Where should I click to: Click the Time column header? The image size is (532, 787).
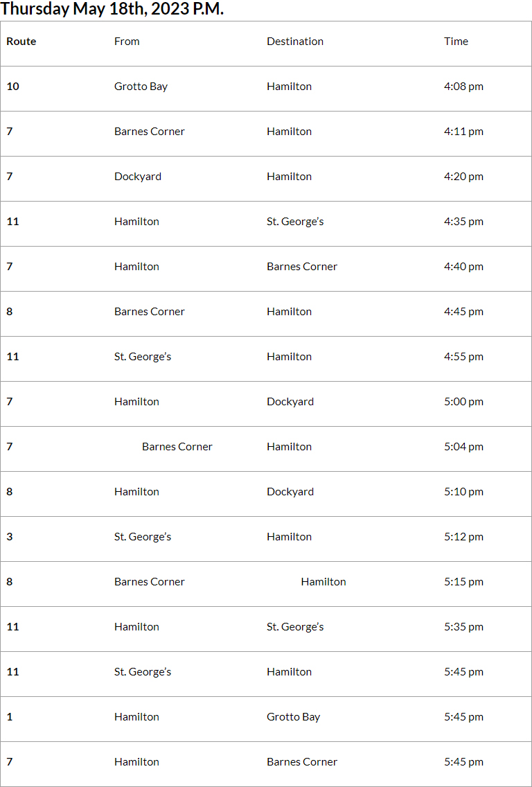(x=456, y=42)
